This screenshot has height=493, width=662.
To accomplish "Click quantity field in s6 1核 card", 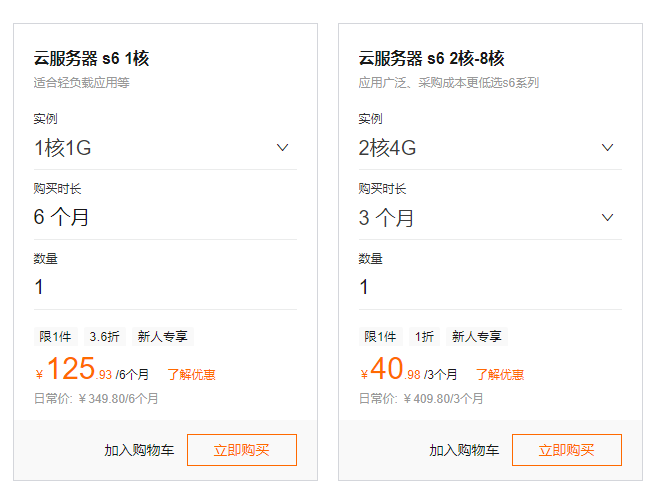I will (x=150, y=287).
